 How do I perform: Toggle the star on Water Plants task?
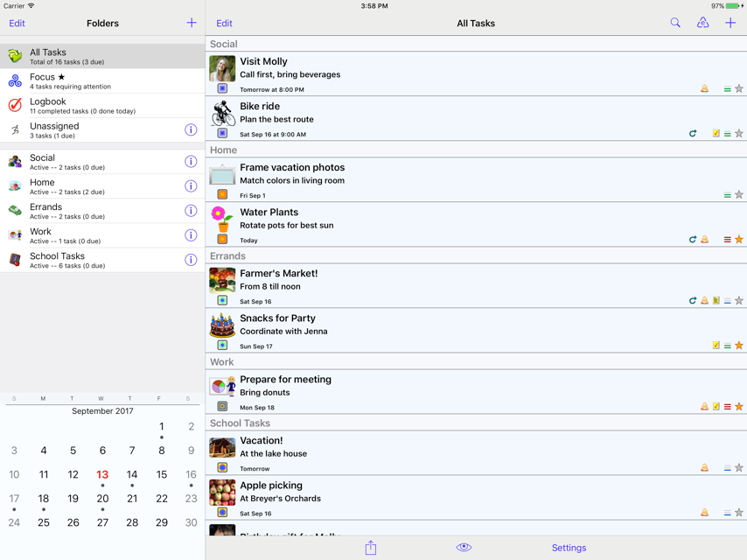pyautogui.click(x=739, y=239)
